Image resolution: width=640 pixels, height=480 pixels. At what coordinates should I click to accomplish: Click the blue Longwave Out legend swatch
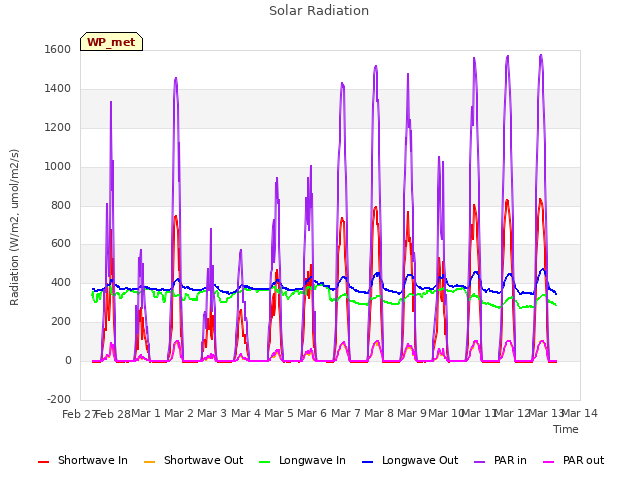[x=368, y=462]
